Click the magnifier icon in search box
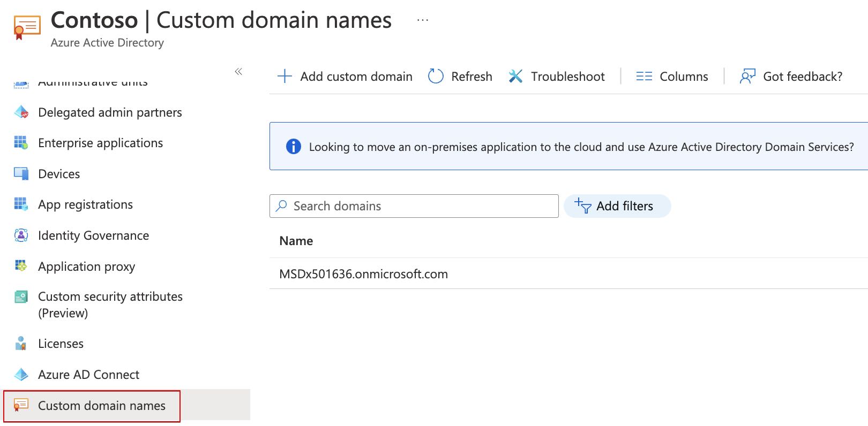 click(x=281, y=206)
